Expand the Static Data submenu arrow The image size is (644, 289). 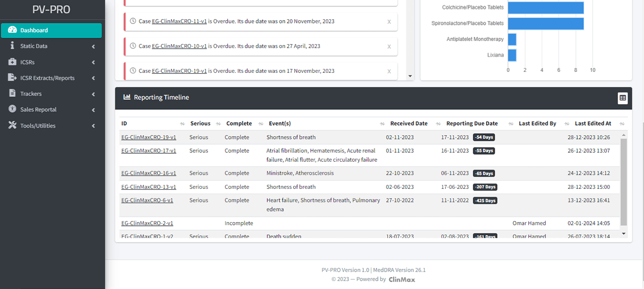pos(93,46)
